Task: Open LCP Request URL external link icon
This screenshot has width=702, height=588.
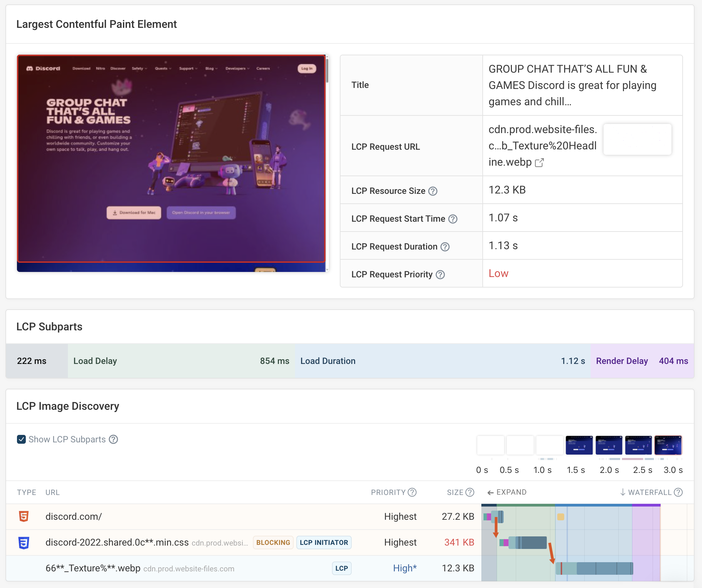Action: tap(539, 163)
